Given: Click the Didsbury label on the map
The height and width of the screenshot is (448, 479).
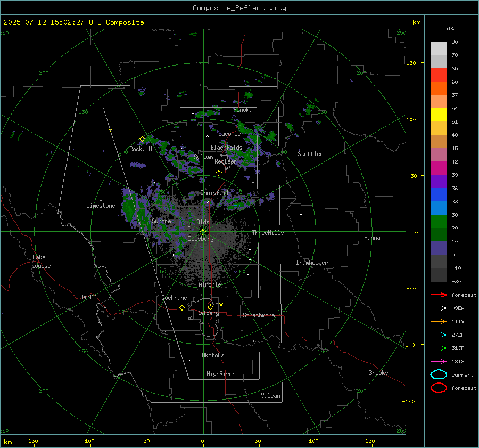Looking at the screenshot, I should click(201, 239).
